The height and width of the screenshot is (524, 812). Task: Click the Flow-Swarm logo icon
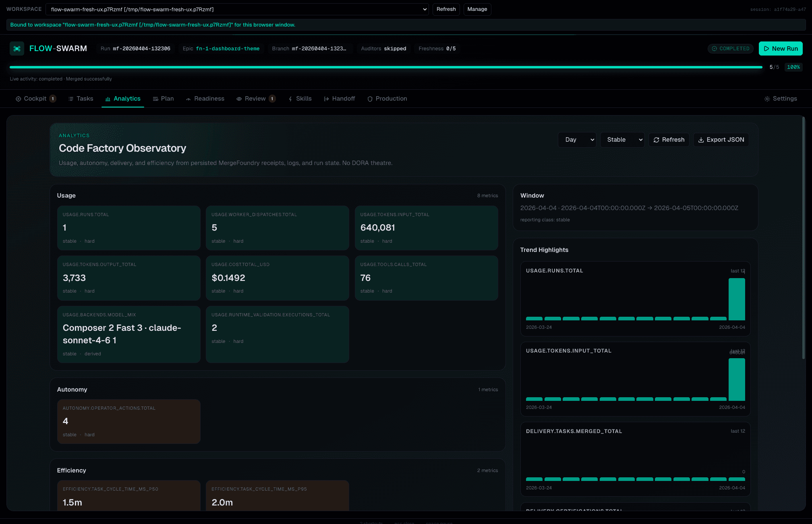(17, 49)
